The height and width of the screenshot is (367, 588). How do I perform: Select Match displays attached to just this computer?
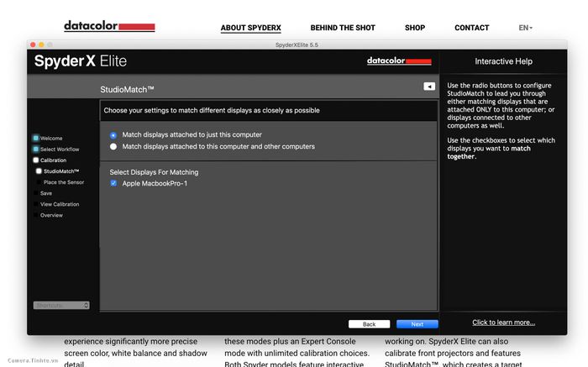tap(113, 135)
